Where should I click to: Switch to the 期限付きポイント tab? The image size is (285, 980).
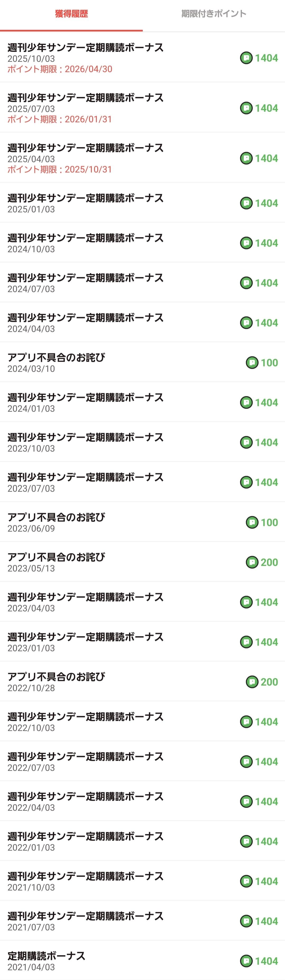(x=213, y=14)
